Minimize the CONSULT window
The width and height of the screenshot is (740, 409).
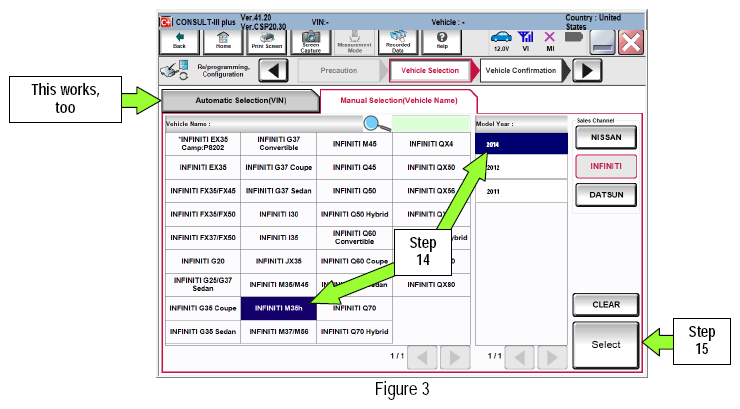click(x=602, y=43)
